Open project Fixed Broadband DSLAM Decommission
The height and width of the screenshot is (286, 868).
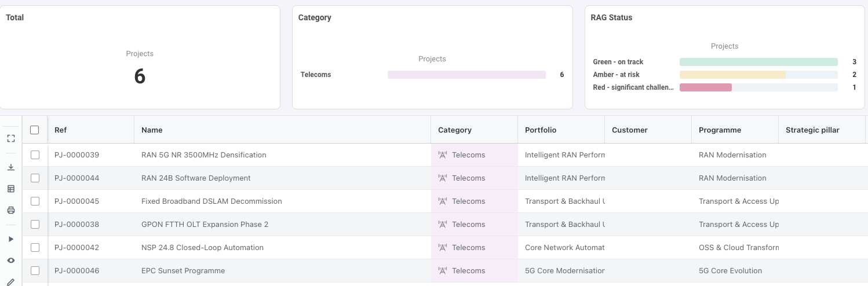point(211,201)
